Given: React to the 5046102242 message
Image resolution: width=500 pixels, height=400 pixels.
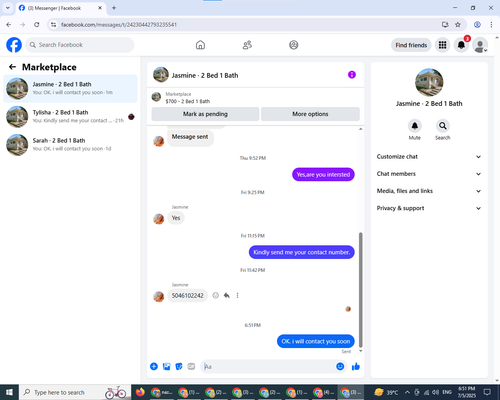Looking at the screenshot, I should (x=216, y=295).
